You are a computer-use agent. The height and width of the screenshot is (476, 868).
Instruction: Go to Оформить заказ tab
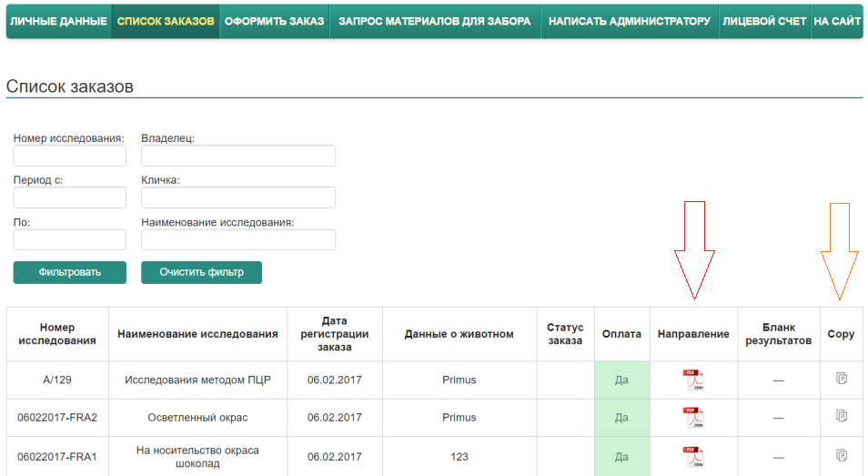click(274, 21)
